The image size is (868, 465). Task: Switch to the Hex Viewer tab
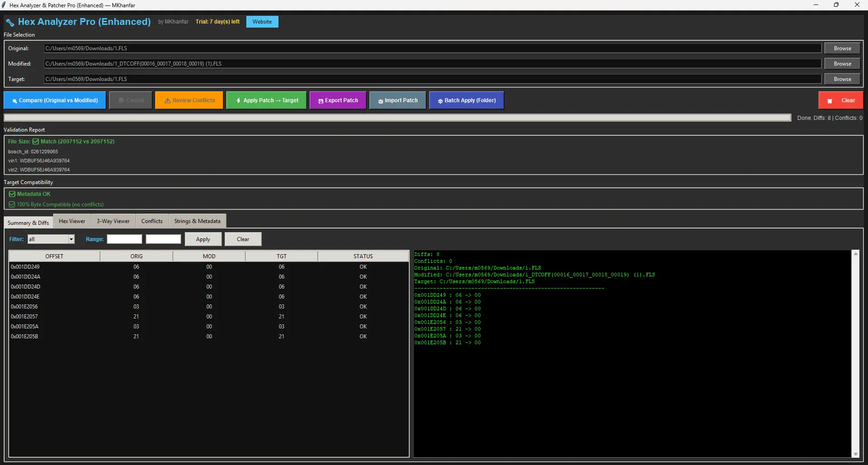pyautogui.click(x=72, y=221)
